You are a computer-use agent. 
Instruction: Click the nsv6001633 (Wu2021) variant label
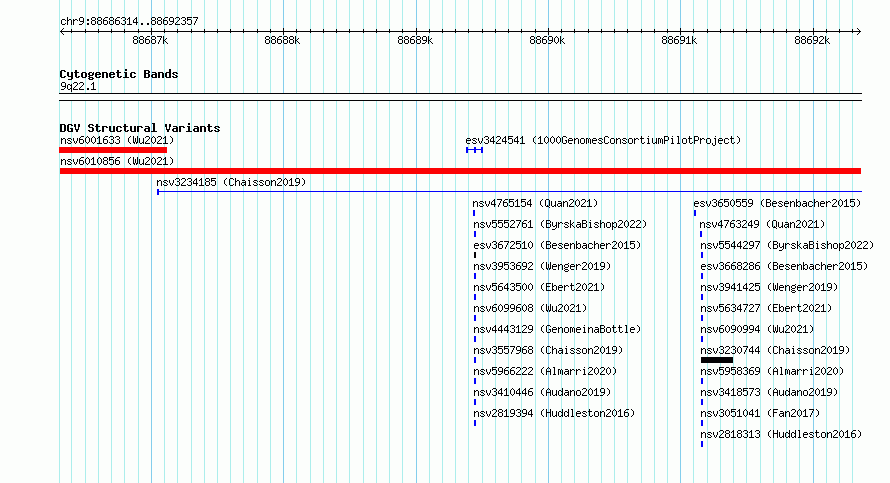[117, 140]
